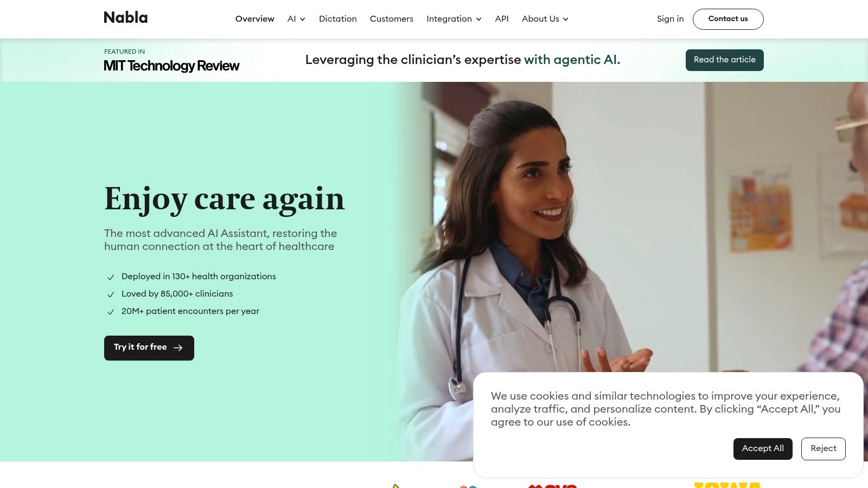Click the Contact us button
This screenshot has width=868, height=488.
click(728, 19)
